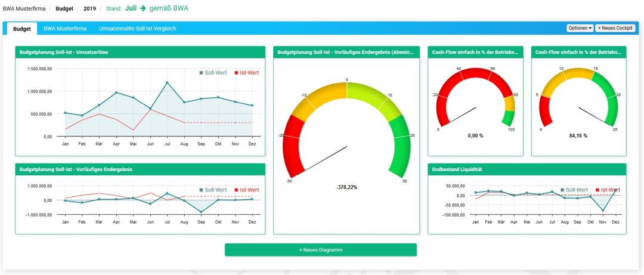This screenshot has height=275, width=644.
Task: Switch to the BWA Musterfirma tab
Action: (64, 29)
